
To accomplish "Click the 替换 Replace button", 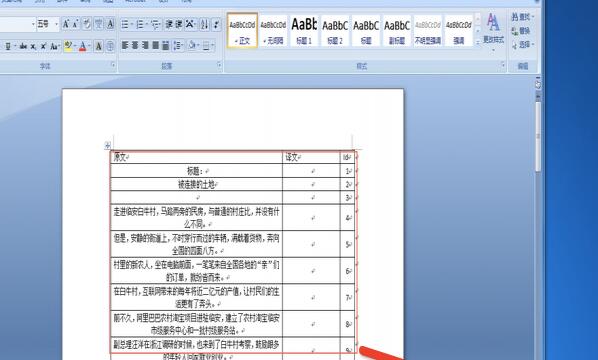I will pos(521,31).
